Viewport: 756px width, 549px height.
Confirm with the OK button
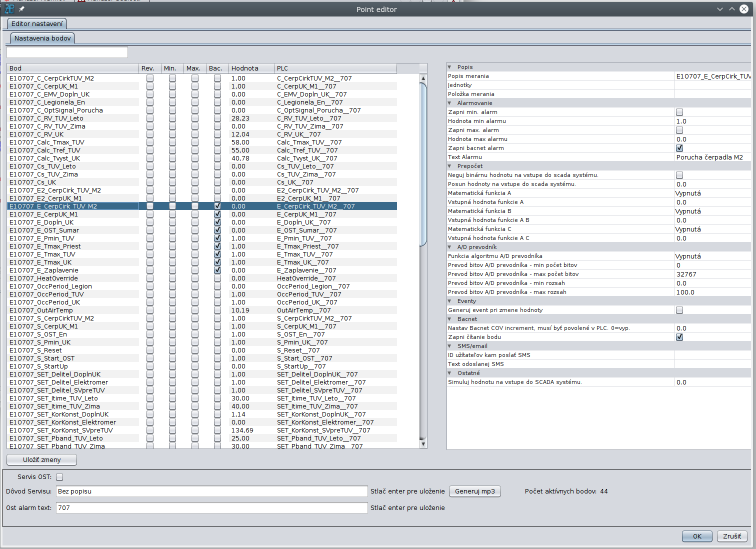pos(697,536)
